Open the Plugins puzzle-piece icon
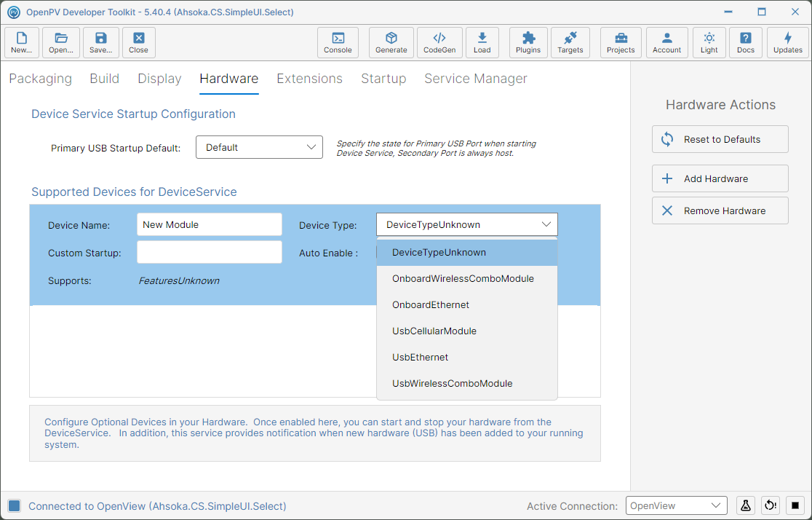The image size is (812, 520). point(528,42)
